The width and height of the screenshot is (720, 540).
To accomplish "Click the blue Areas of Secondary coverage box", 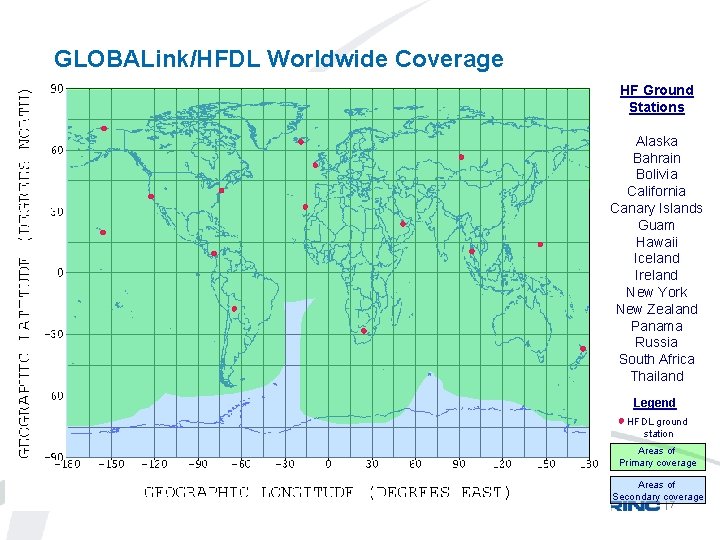I will pyautogui.click(x=658, y=490).
